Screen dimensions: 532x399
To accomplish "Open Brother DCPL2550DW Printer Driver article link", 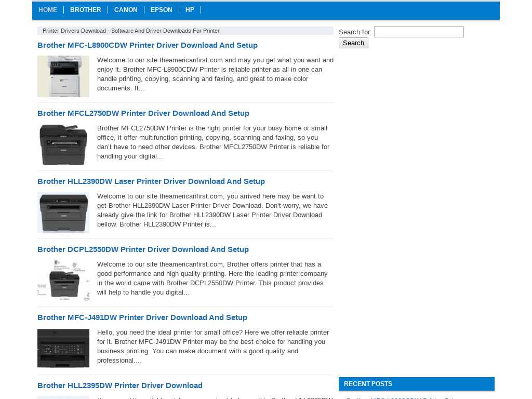I will point(143,249).
